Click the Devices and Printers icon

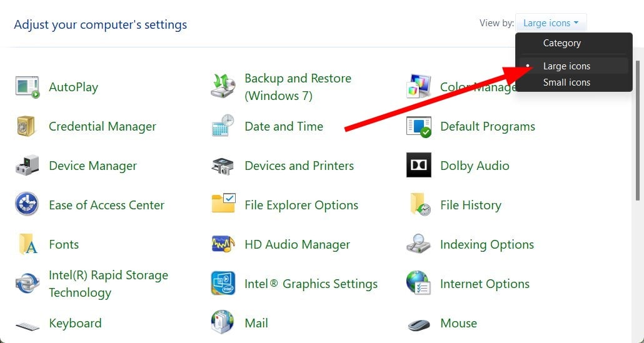coord(223,166)
